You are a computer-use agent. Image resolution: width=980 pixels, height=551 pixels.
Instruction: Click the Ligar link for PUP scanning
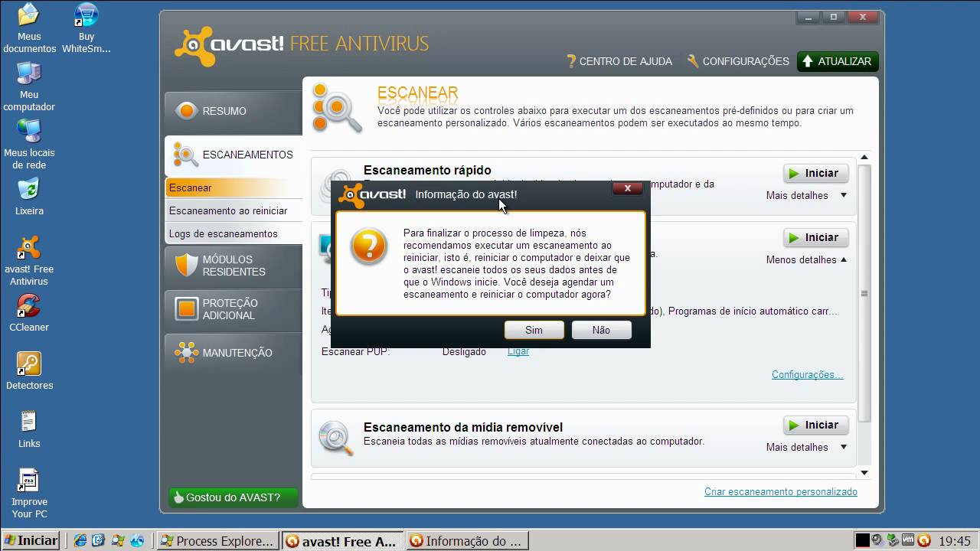coord(518,351)
